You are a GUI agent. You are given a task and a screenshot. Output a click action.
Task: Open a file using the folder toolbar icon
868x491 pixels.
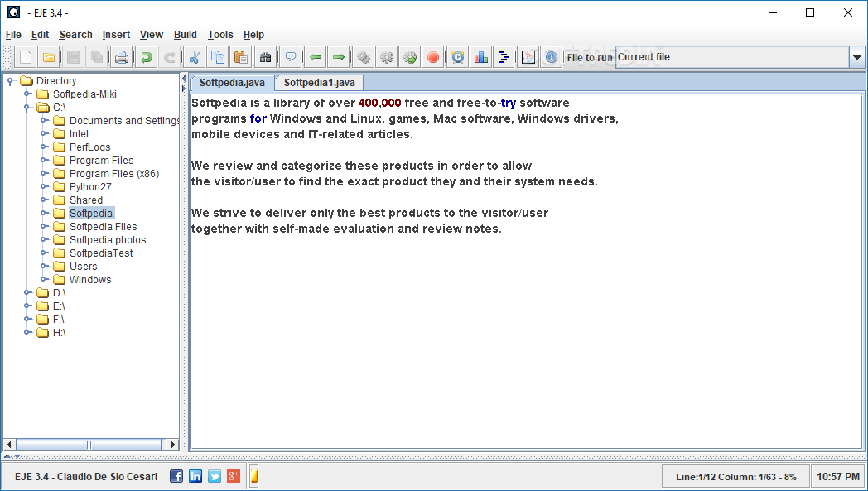click(49, 57)
